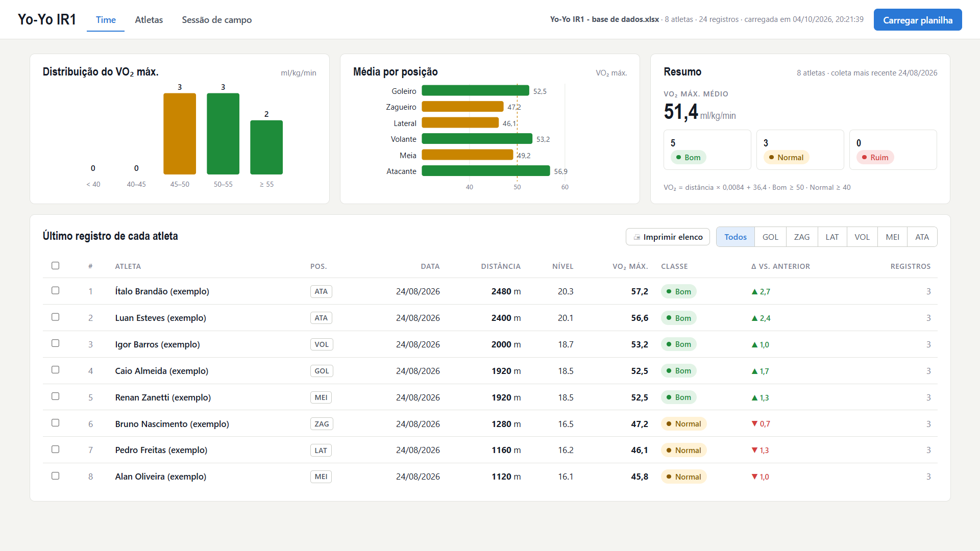Image resolution: width=980 pixels, height=551 pixels.
Task: Select Bruno Nascimento's row checkbox
Action: click(55, 423)
